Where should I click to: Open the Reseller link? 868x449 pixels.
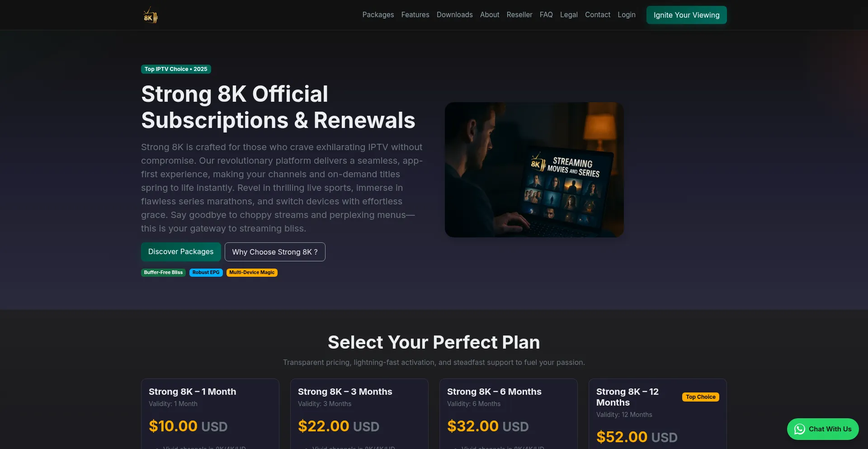[519, 15]
